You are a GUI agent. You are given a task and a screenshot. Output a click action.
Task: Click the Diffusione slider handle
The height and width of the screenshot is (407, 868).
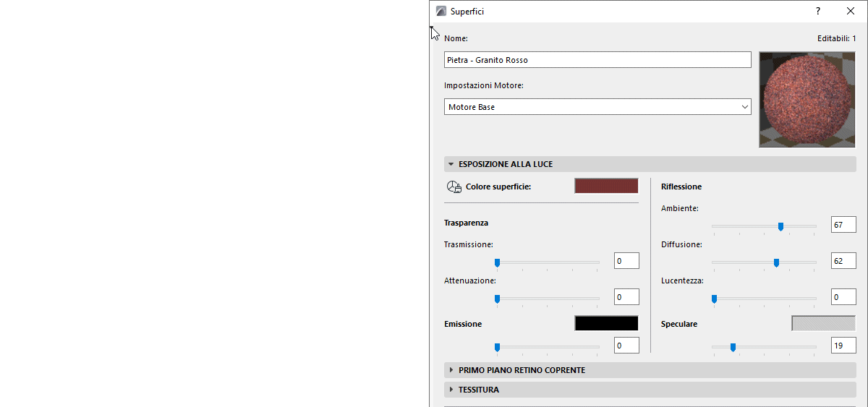click(x=776, y=262)
